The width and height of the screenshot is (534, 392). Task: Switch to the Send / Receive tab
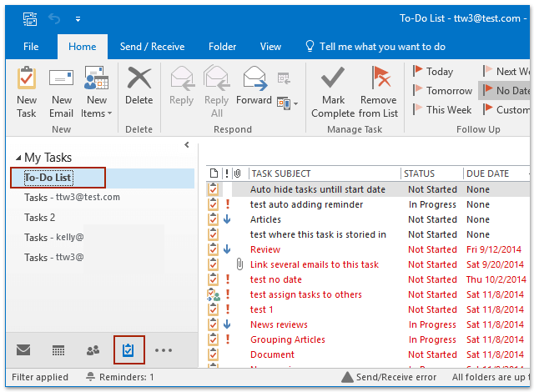pyautogui.click(x=152, y=47)
